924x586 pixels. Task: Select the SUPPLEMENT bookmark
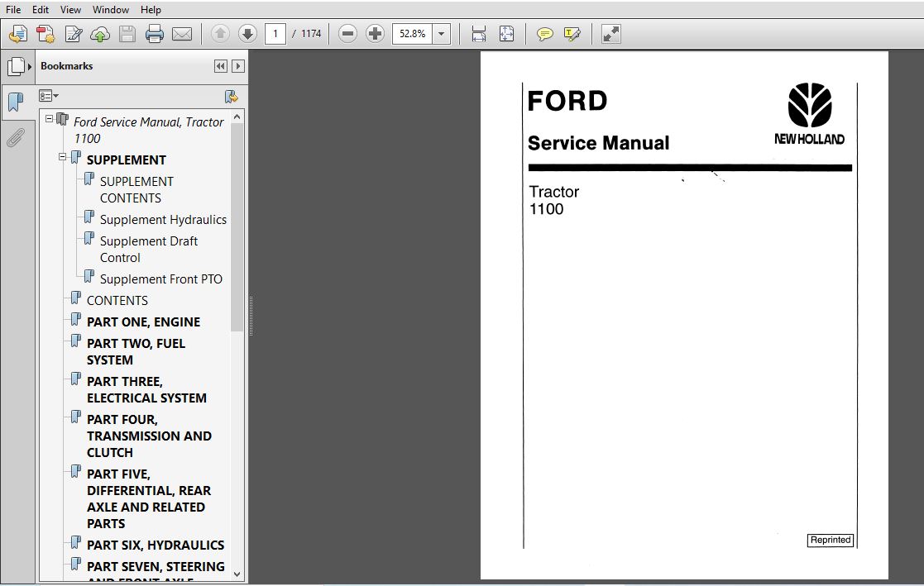(x=126, y=160)
